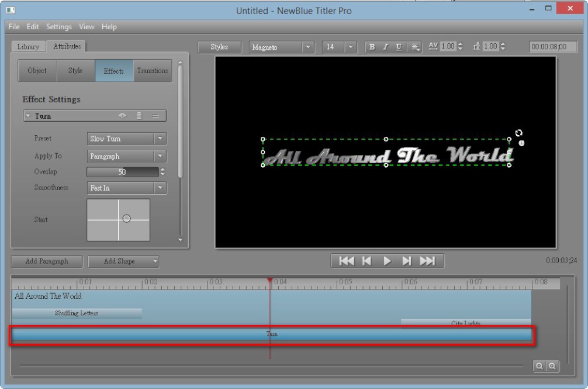Click the rotate handle near the title text
This screenshot has width=588, height=389.
(x=518, y=133)
